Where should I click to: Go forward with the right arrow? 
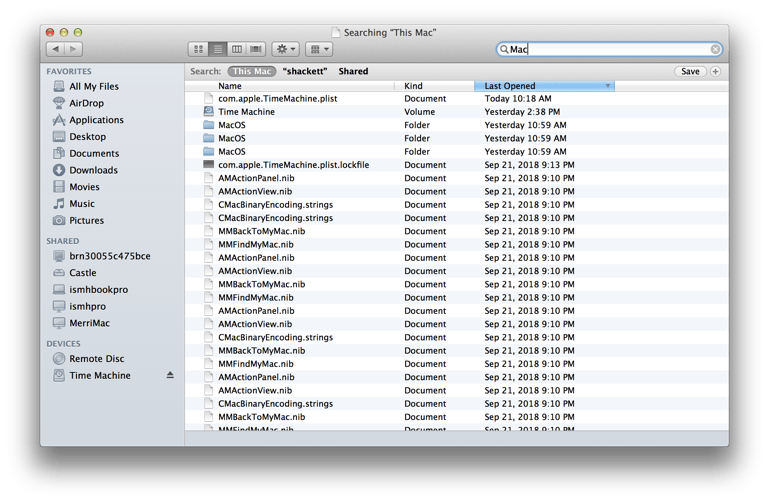(x=74, y=49)
